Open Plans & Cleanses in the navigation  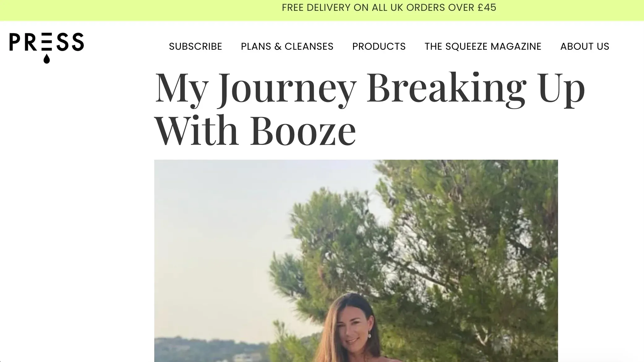287,46
